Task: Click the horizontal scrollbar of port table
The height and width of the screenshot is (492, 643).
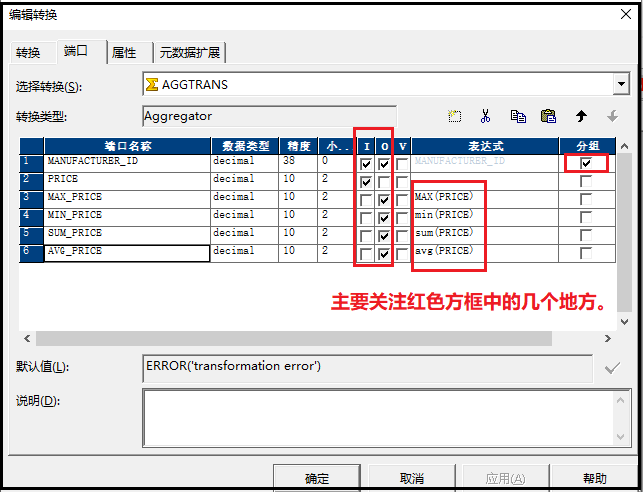Action: pos(294,339)
